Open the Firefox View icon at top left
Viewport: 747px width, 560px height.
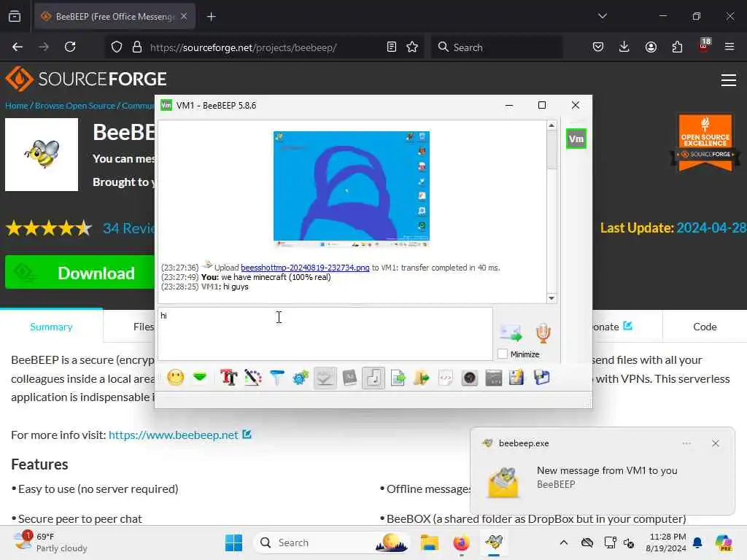(x=15, y=17)
